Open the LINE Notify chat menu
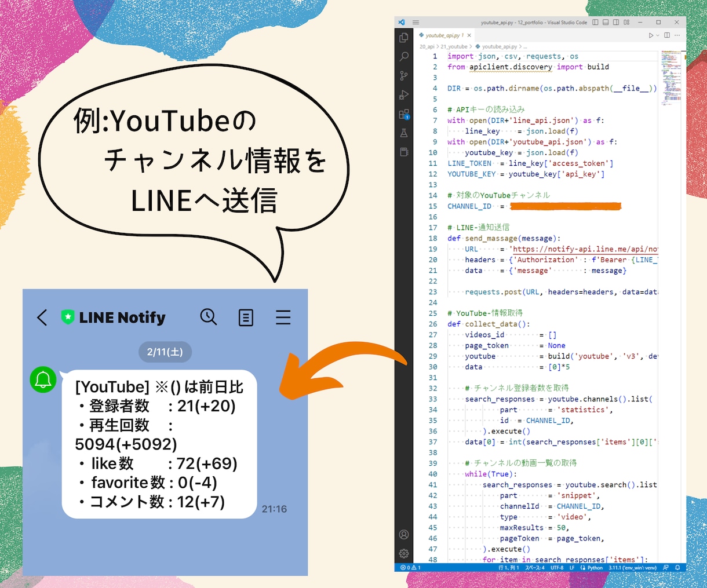This screenshot has width=707, height=588. 283,317
